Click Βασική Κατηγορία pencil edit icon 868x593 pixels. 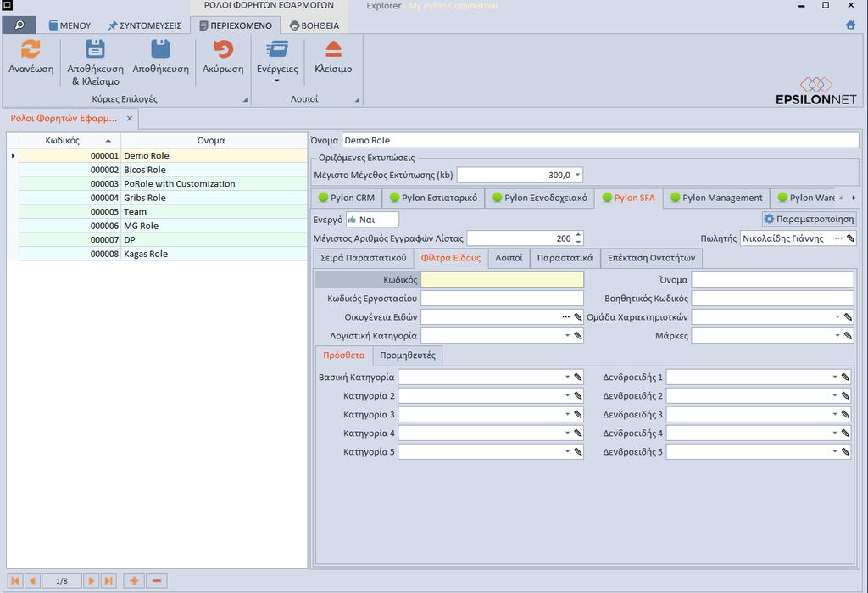tap(578, 377)
